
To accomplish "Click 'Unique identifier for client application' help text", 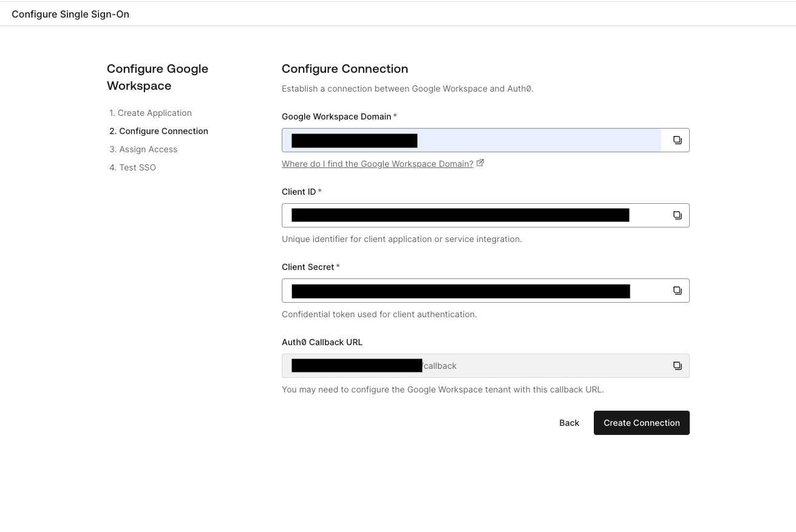I will (x=402, y=239).
